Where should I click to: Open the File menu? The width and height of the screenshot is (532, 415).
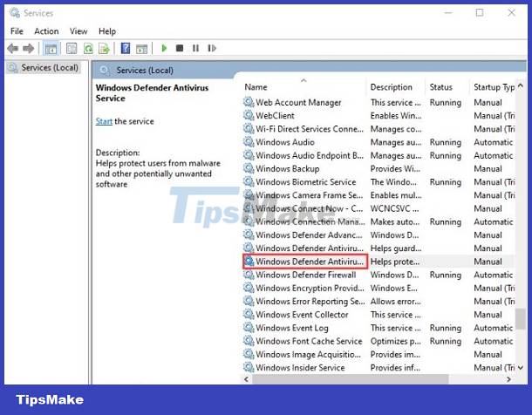click(17, 31)
